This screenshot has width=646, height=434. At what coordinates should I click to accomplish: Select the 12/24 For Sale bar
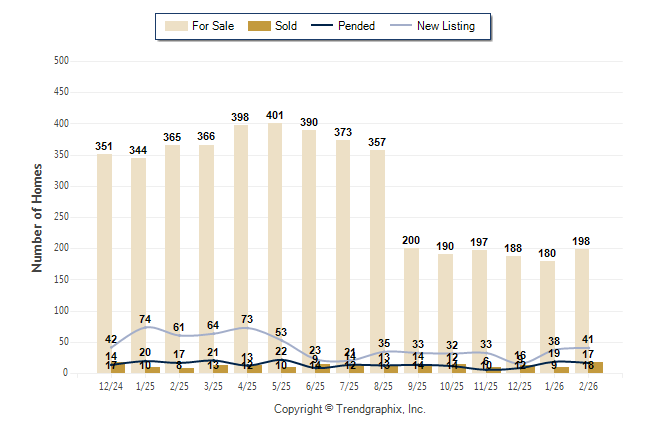[x=104, y=260]
